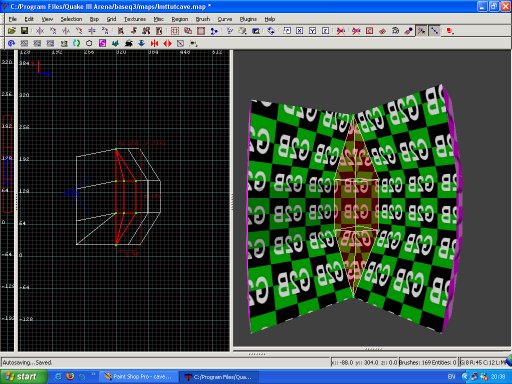Click the purple pin patch icon
Image resolution: width=512 pixels, height=384 pixels.
[x=408, y=31]
